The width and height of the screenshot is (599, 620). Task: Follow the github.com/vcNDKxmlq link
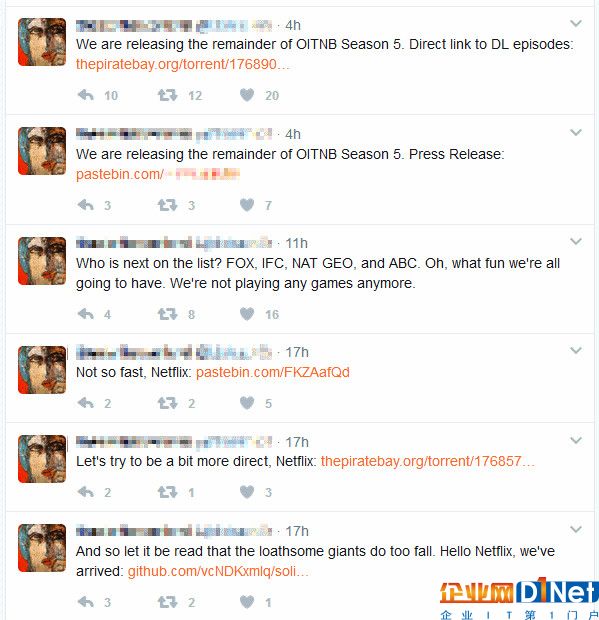click(218, 571)
